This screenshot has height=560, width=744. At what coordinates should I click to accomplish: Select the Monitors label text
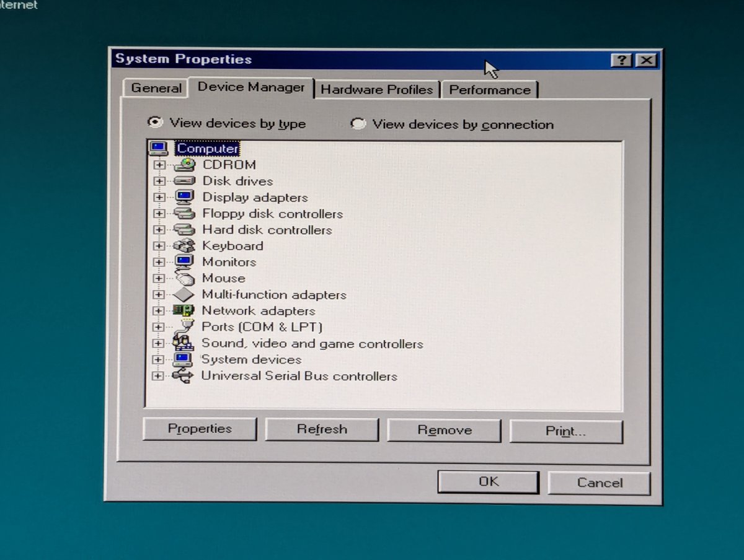coord(229,262)
